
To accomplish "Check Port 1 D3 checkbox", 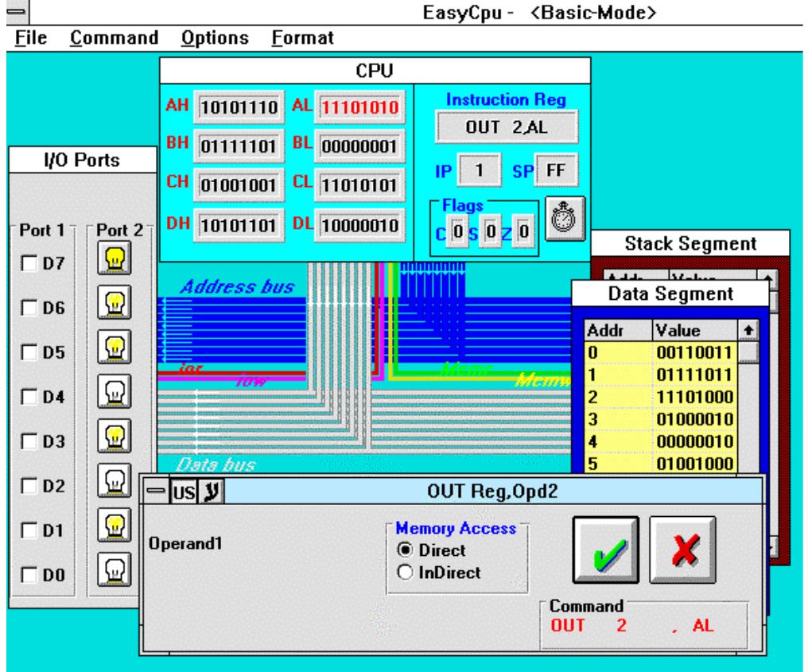I will point(29,441).
